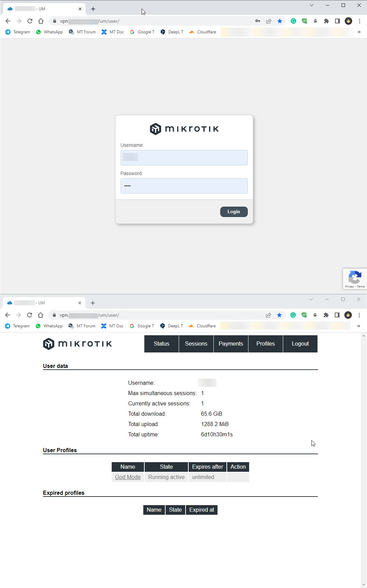Select the 'Running active' state cell

point(166,477)
